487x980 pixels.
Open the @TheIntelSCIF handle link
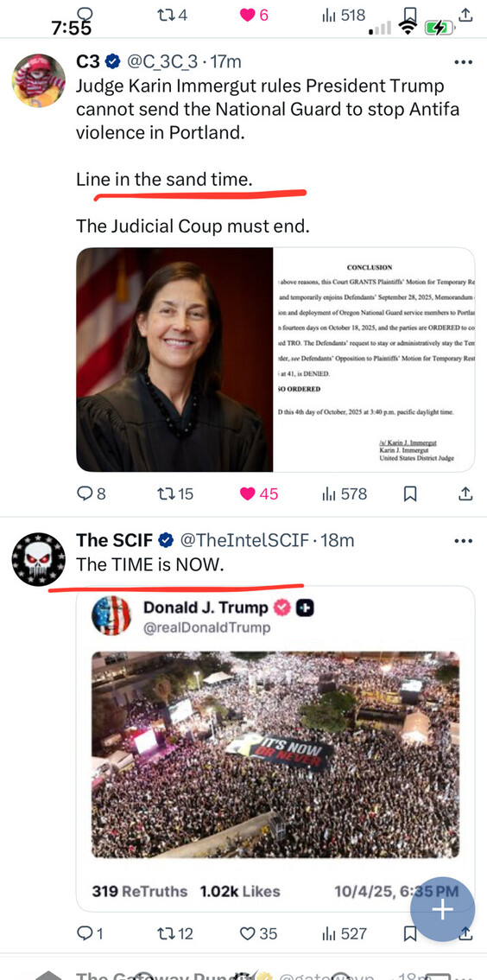pyautogui.click(x=244, y=539)
